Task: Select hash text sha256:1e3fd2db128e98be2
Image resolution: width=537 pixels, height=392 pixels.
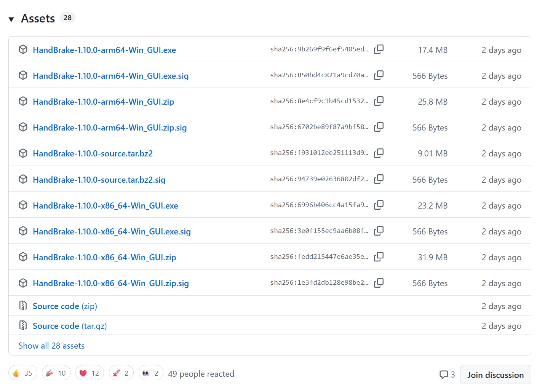Action: click(319, 282)
